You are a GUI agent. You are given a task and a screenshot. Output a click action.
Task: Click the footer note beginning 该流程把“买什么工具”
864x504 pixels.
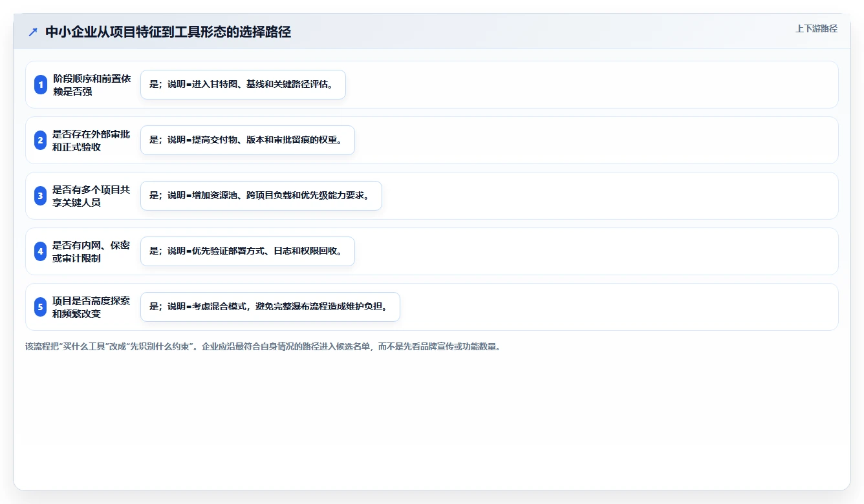[263, 346]
